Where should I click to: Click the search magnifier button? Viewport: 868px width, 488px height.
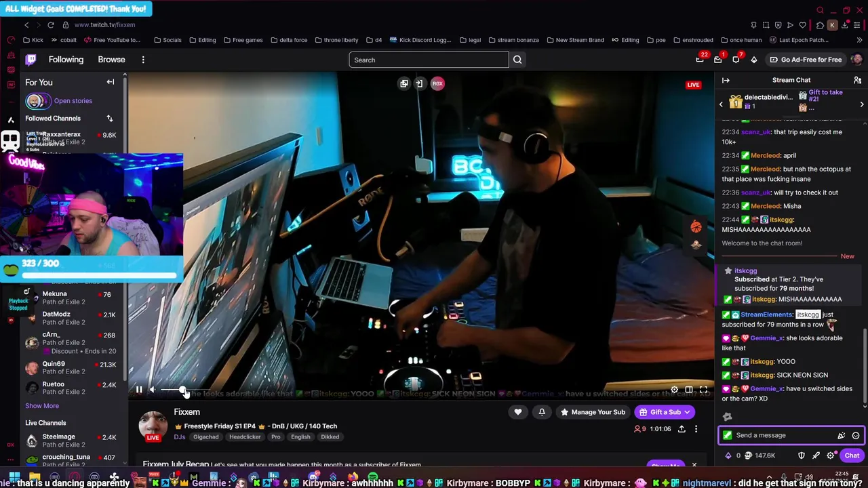point(517,60)
